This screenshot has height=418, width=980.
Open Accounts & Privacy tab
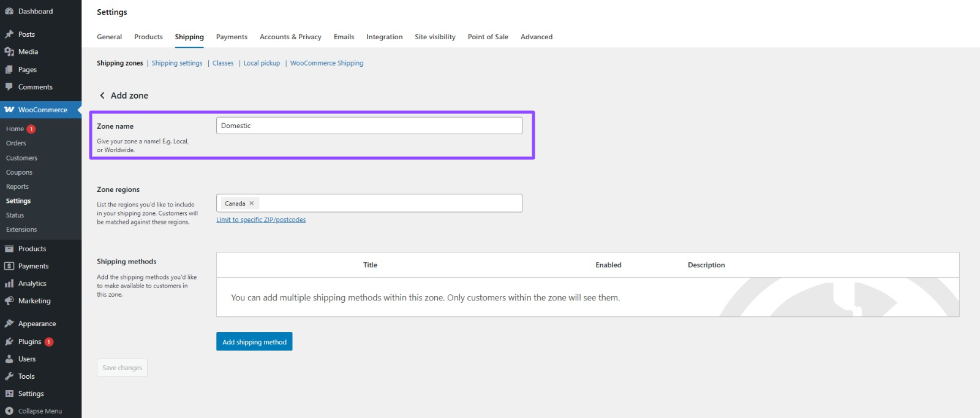[x=290, y=37]
